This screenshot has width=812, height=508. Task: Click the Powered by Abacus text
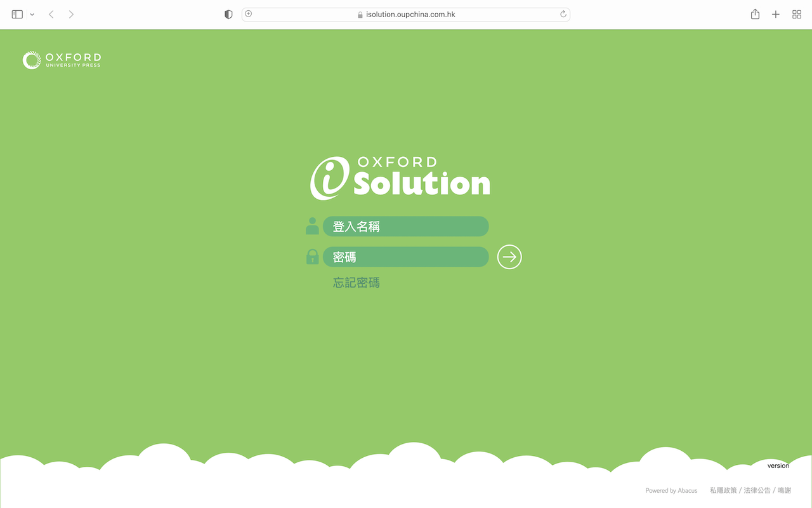[x=671, y=490]
